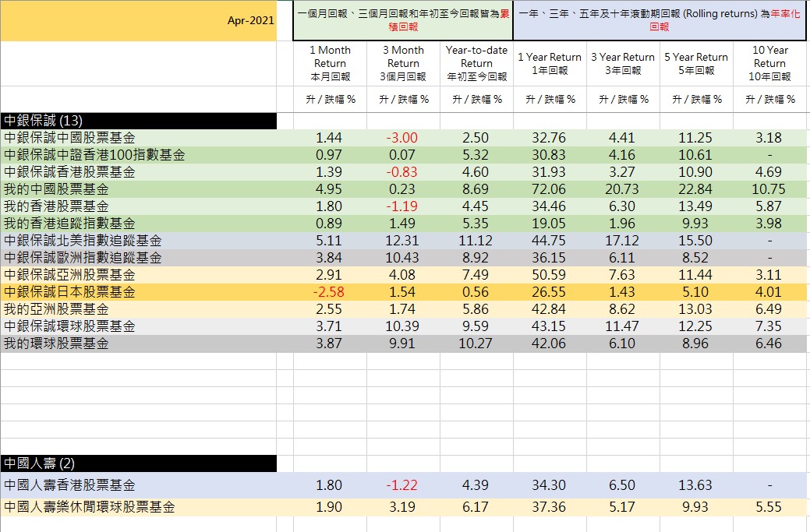Viewport: 810px width, 532px height.
Task: Select the 中國人壽 (2) group header
Action: click(139, 463)
